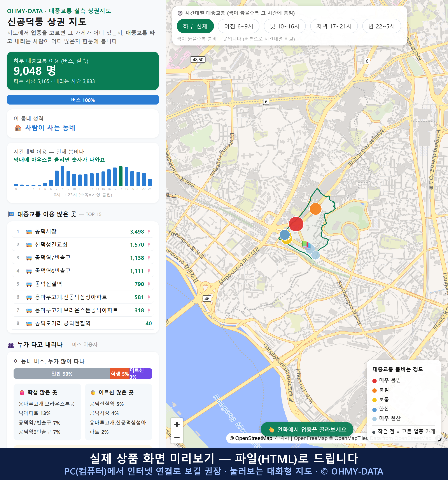Click the pin icon on 공덕전철역 row
This screenshot has width=448, height=480.
[149, 284]
